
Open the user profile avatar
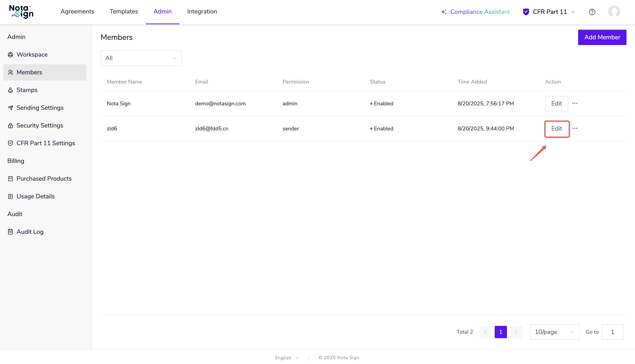click(614, 12)
